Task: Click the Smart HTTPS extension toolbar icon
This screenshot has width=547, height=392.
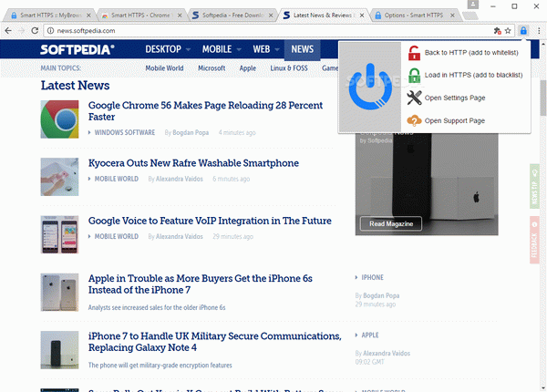Action: click(x=523, y=31)
